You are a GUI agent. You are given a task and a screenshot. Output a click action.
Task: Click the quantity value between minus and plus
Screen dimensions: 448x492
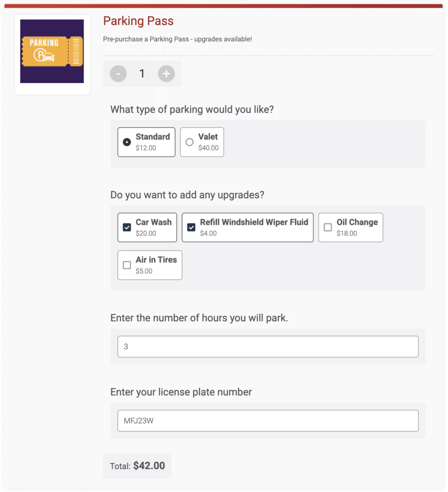click(x=142, y=74)
